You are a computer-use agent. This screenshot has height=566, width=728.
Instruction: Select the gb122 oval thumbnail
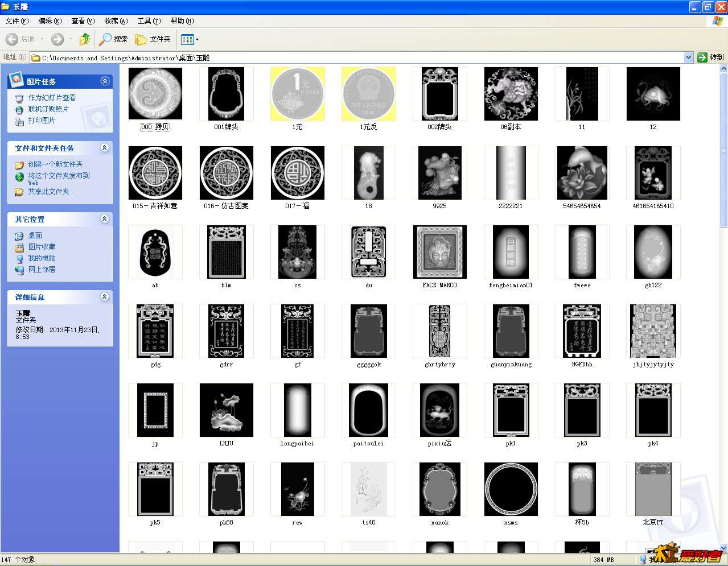point(653,252)
